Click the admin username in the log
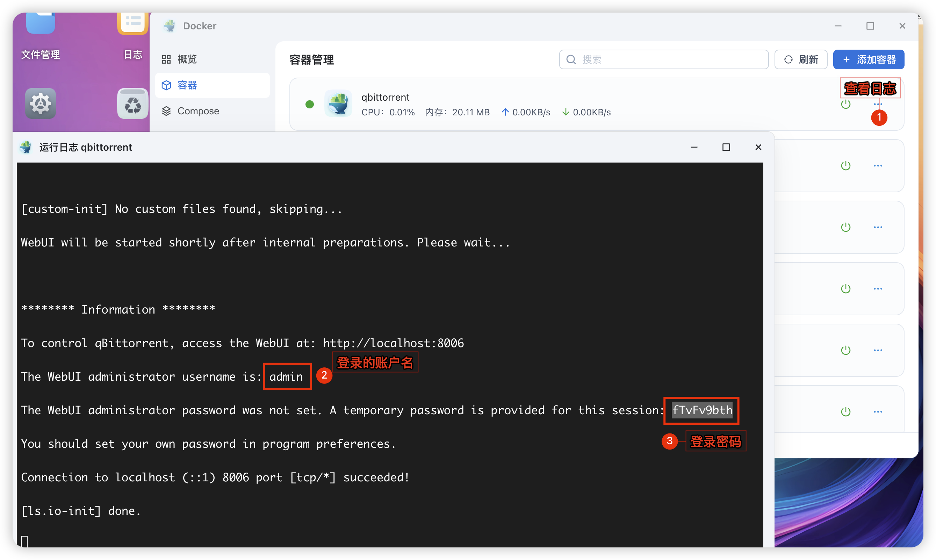This screenshot has width=936, height=560. tap(286, 376)
